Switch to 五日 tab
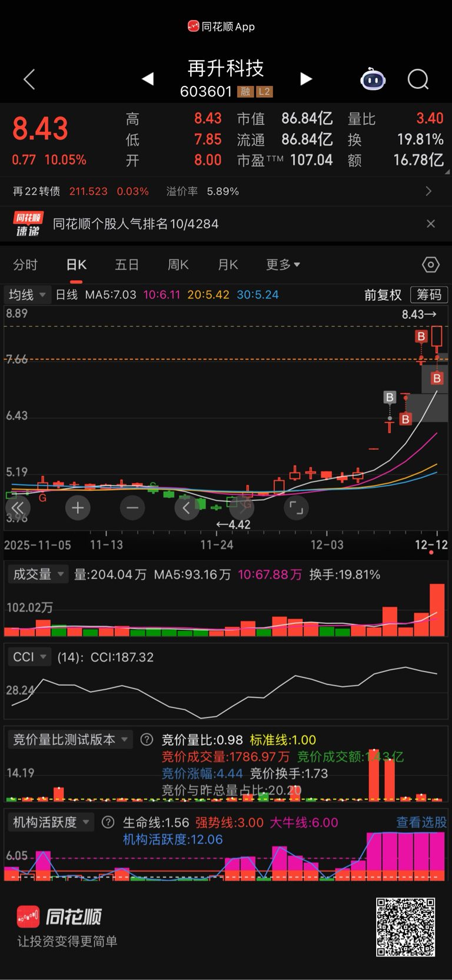Screen dimensions: 452x980 coord(127,265)
